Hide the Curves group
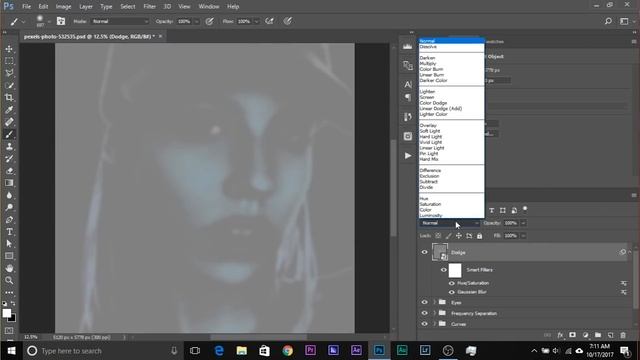640x360 pixels. 424,324
